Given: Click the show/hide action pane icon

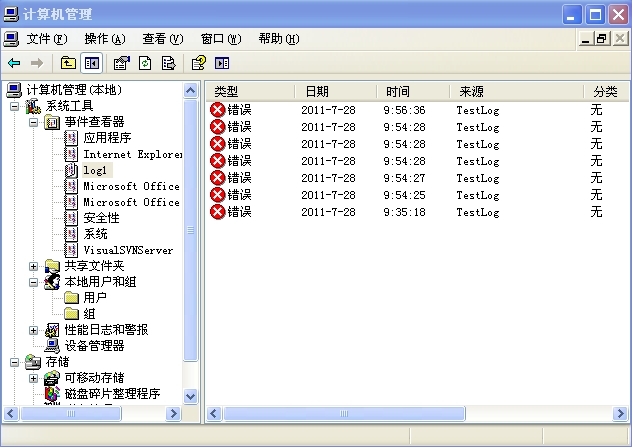Looking at the screenshot, I should tap(222, 63).
